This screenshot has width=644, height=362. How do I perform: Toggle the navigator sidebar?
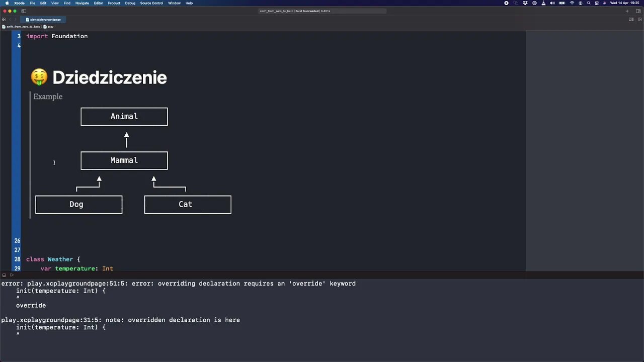pyautogui.click(x=24, y=11)
